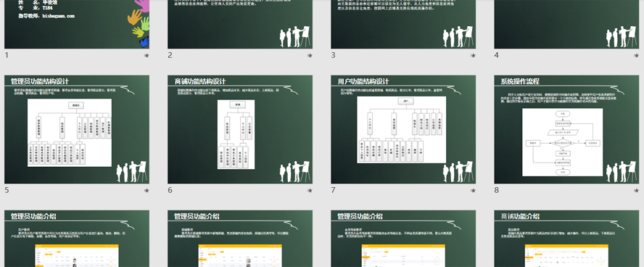The height and width of the screenshot is (267, 644).
Task: Select the empty slide 4 thumbnail
Action: [x=566, y=24]
